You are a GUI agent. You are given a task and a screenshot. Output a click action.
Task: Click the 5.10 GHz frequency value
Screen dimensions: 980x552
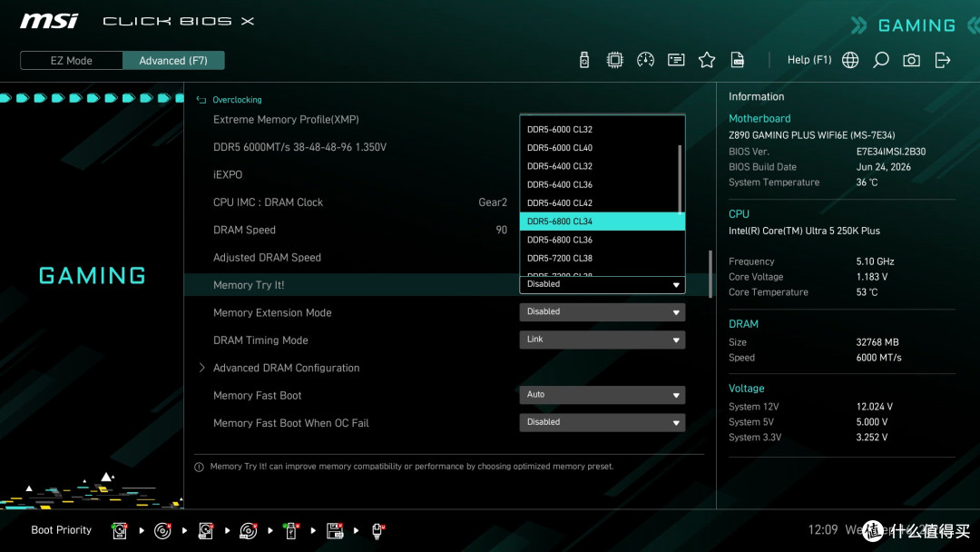click(x=875, y=261)
